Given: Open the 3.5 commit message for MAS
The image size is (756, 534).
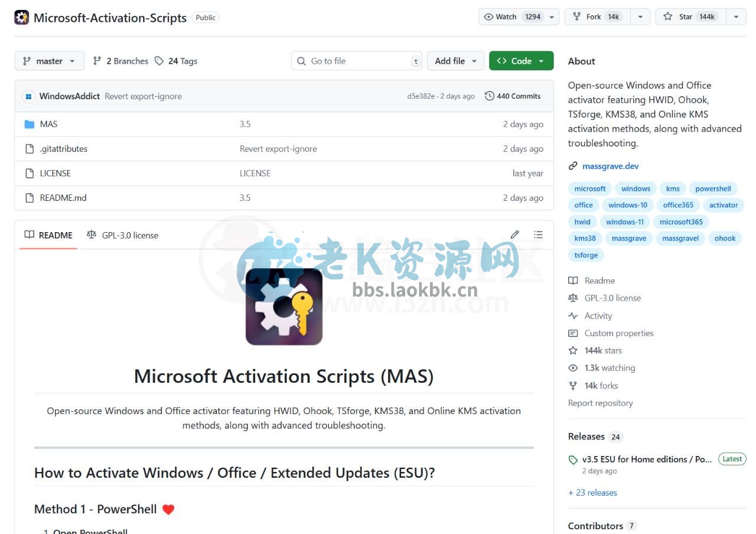Looking at the screenshot, I should [x=245, y=124].
